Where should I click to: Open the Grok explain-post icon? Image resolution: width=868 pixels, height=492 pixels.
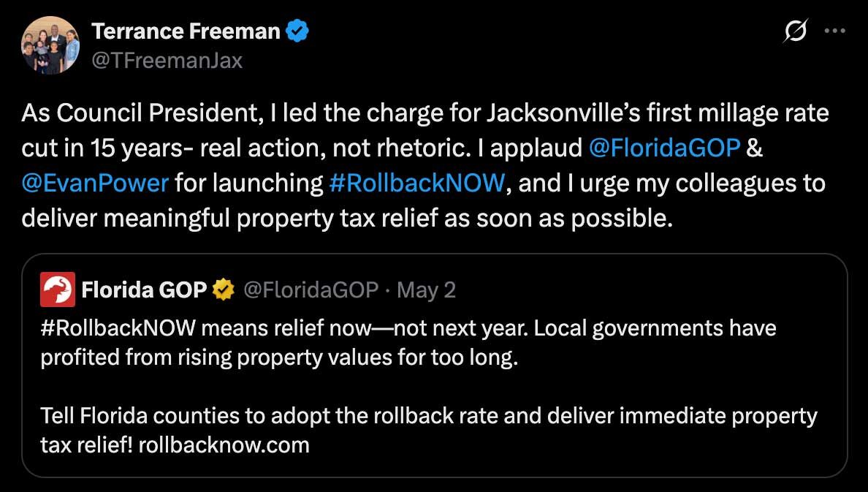[796, 31]
